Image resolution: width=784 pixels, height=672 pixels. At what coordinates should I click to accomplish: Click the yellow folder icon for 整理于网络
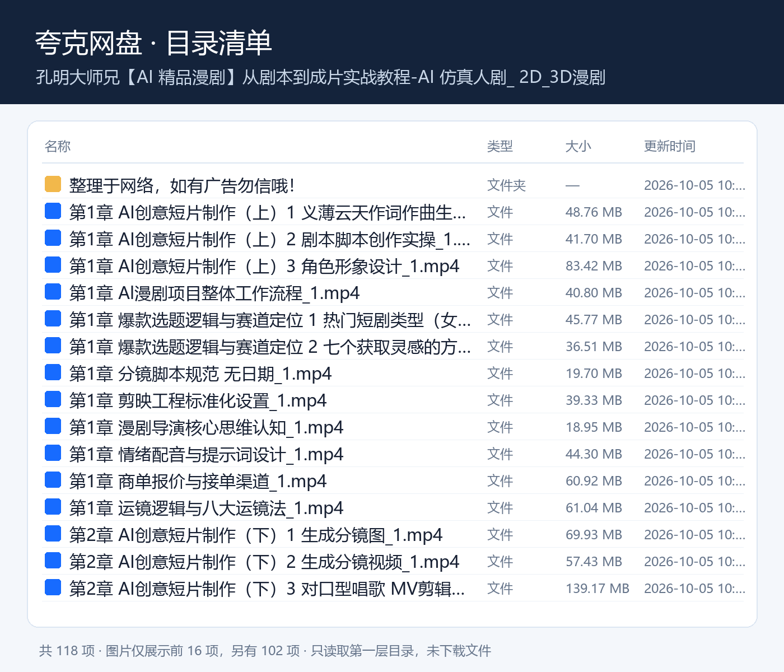click(53, 184)
